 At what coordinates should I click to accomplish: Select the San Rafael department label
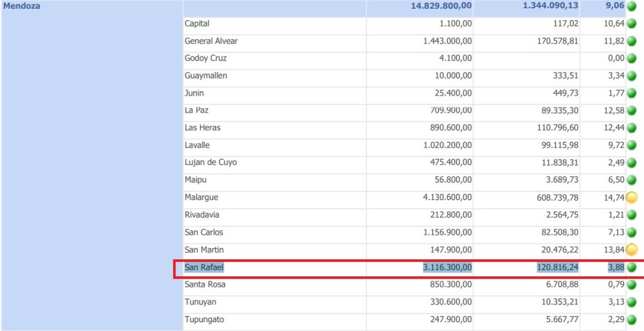tap(204, 267)
